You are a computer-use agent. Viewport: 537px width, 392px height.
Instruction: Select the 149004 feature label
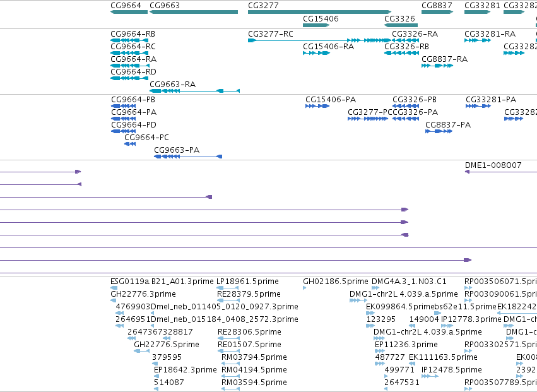[x=424, y=319]
